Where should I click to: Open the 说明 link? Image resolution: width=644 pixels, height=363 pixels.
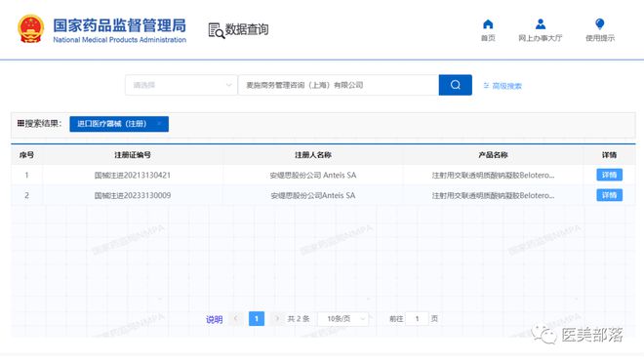(x=214, y=319)
